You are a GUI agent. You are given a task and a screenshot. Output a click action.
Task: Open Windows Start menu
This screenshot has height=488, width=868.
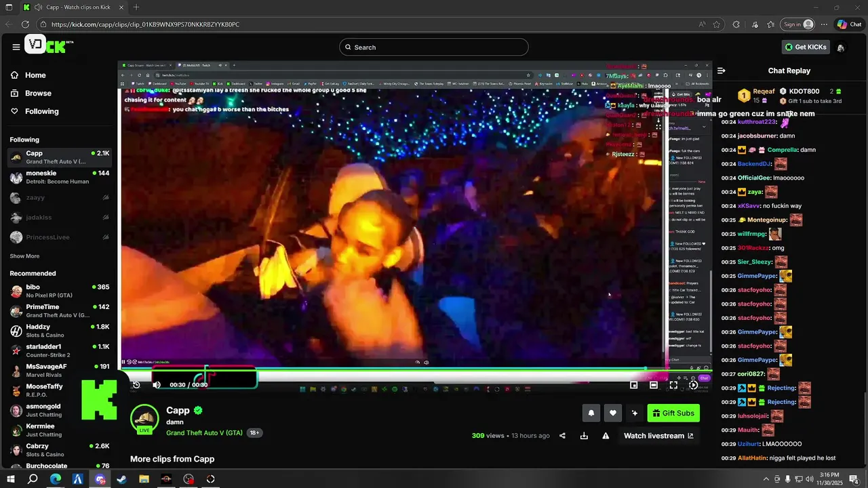pos(9,479)
